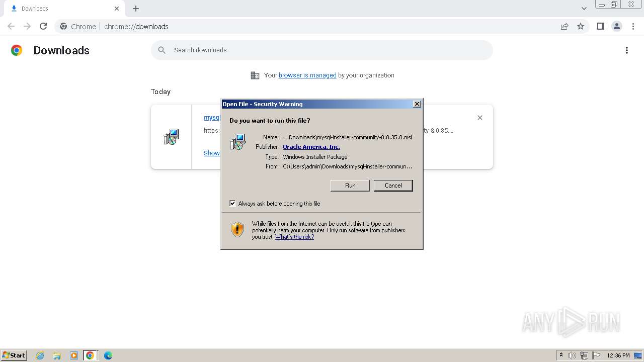
Task: Reload the downloads page
Action: click(43, 26)
